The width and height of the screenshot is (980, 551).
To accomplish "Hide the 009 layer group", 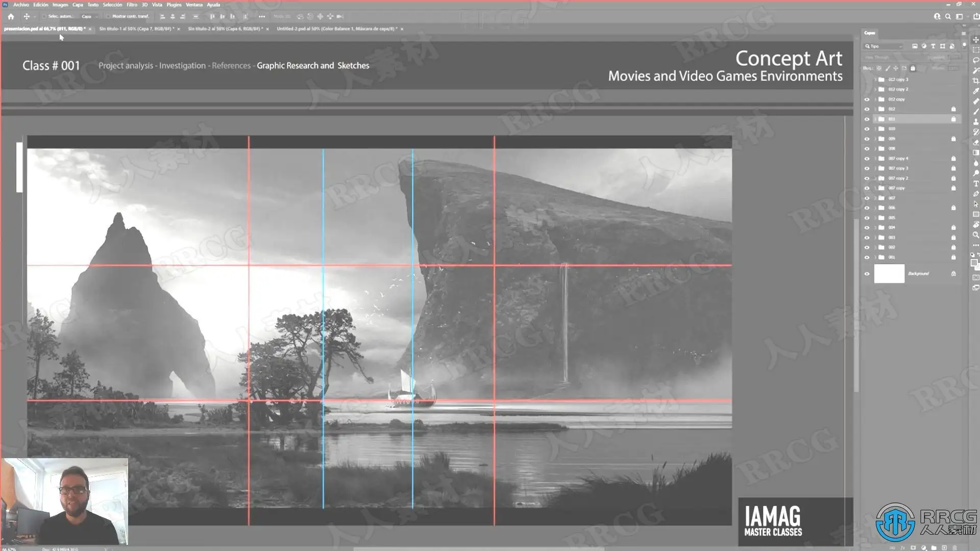I will click(867, 139).
